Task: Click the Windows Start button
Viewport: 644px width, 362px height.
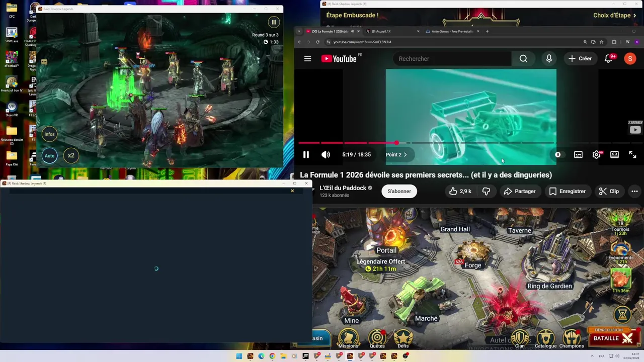Action: (x=239, y=356)
